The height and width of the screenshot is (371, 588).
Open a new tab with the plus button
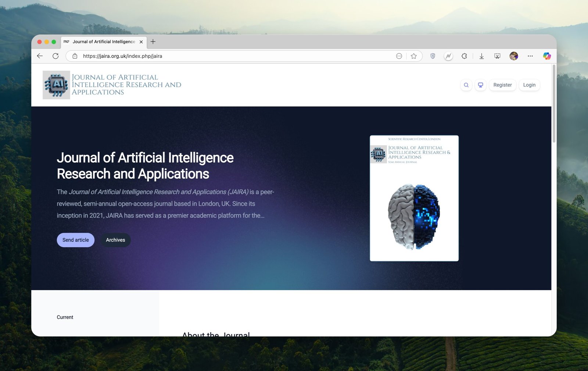pyautogui.click(x=153, y=42)
